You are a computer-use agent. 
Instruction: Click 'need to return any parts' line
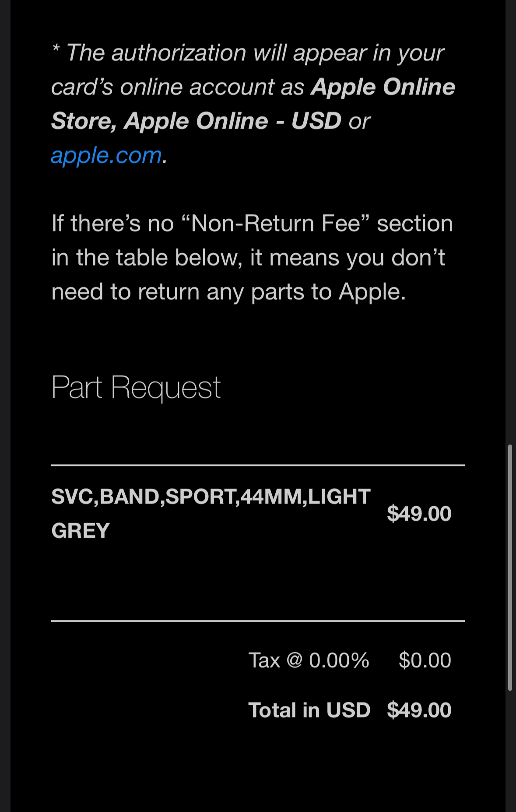[228, 292]
